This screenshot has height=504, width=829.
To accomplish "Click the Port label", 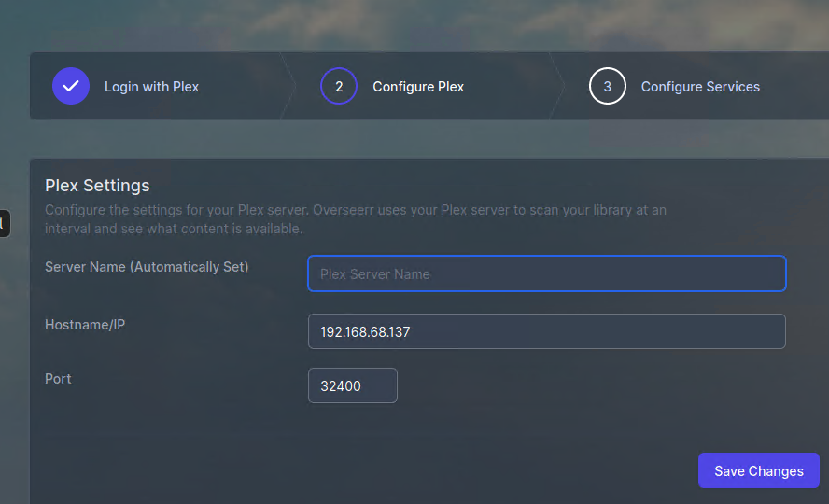I will coord(58,379).
